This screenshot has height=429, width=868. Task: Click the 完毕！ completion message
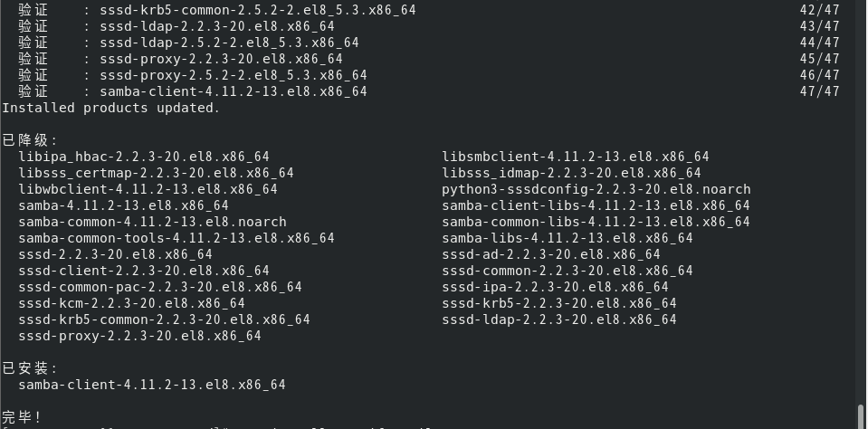pos(22,417)
